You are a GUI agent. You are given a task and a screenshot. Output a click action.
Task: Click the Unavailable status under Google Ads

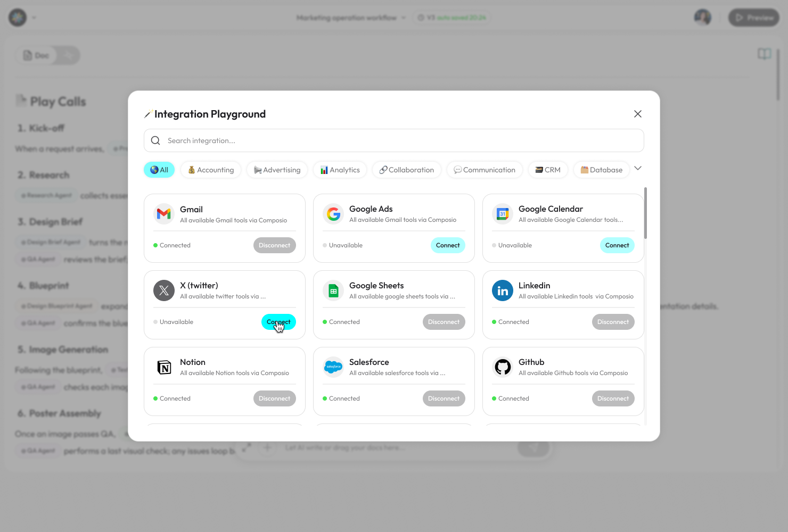342,245
